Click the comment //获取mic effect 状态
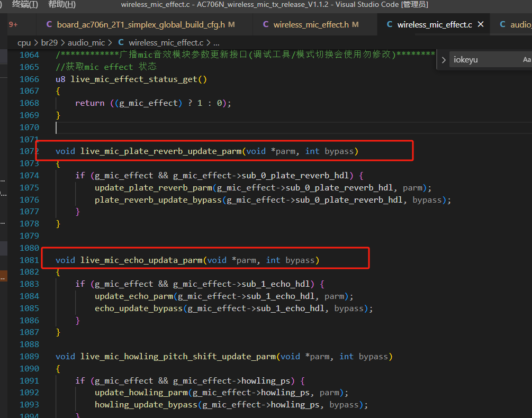 point(106,67)
